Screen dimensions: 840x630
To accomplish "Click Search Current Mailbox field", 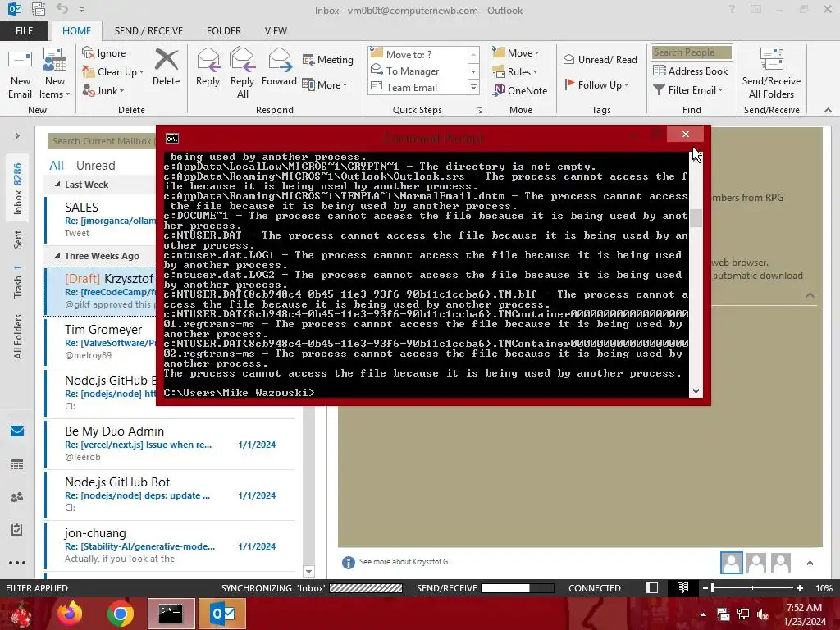I will [102, 141].
